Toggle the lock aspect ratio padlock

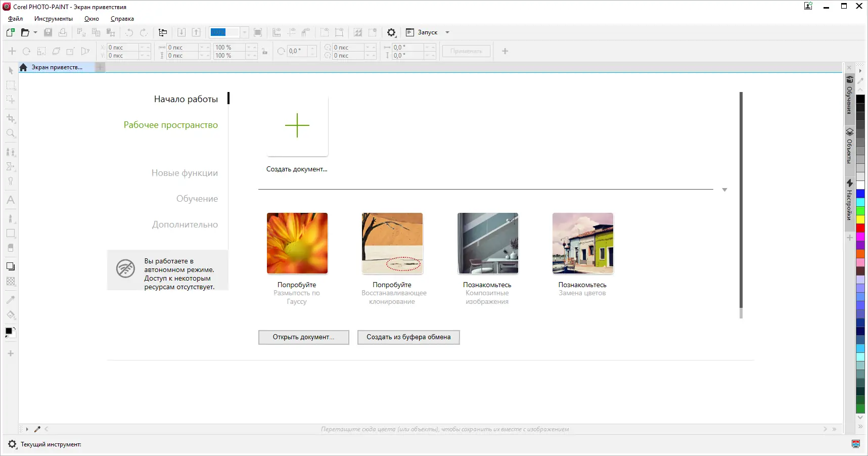264,51
